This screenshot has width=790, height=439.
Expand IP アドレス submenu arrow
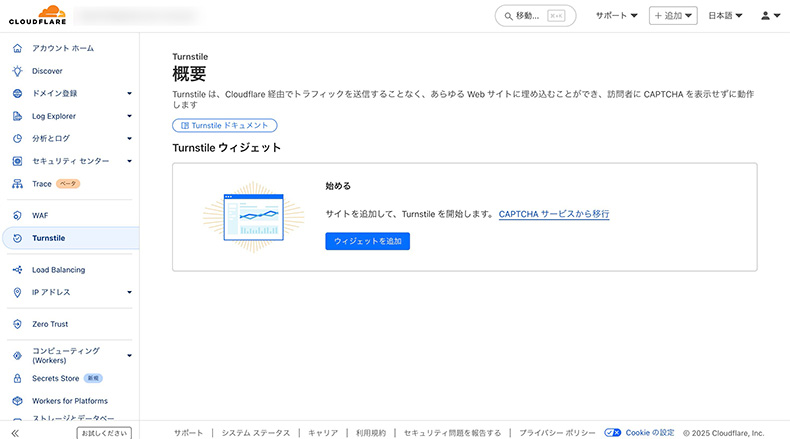[x=129, y=292]
